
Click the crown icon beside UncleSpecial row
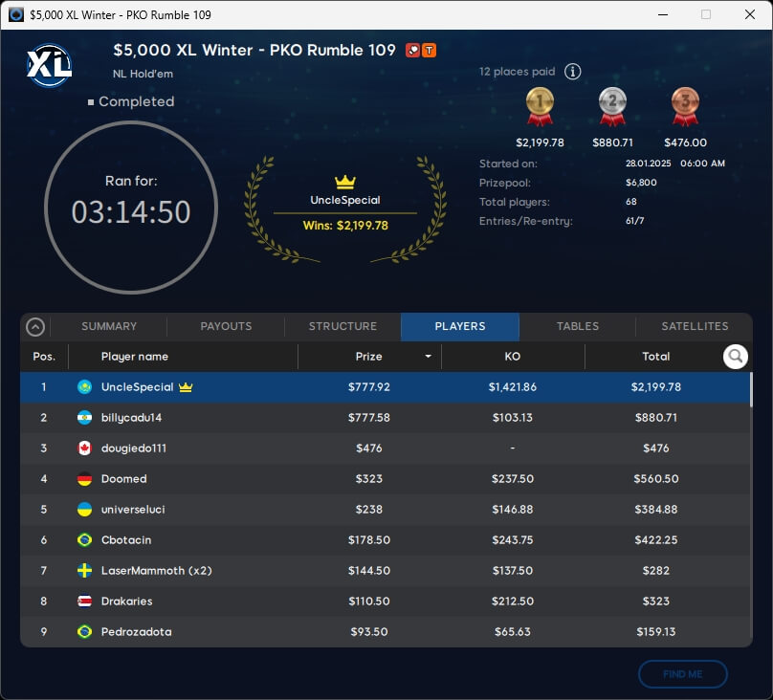tap(186, 387)
